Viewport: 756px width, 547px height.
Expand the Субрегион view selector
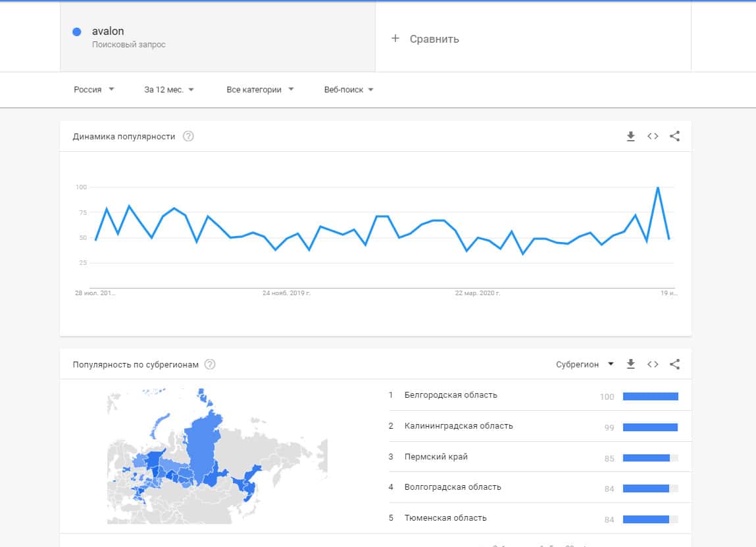click(584, 364)
